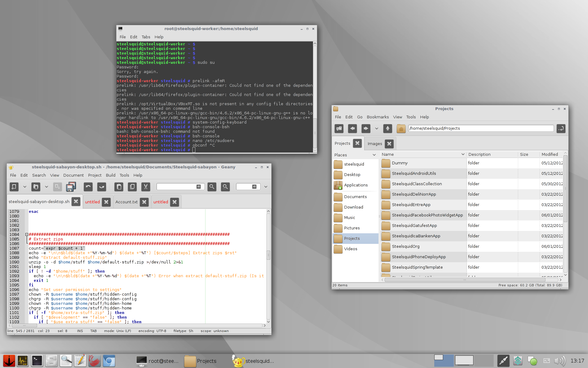
Task: Click the file list horizontal scrollbar
Action: pos(465,280)
